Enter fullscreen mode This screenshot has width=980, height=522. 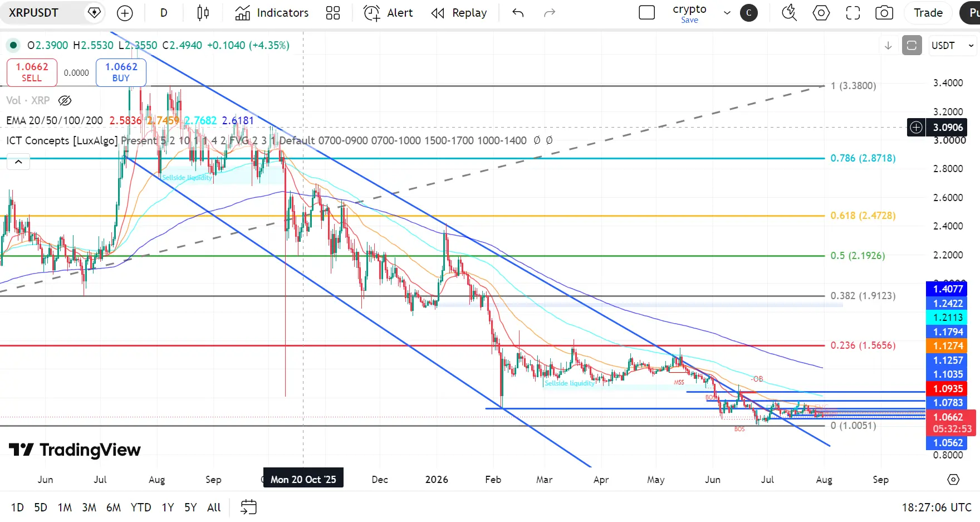click(x=853, y=13)
